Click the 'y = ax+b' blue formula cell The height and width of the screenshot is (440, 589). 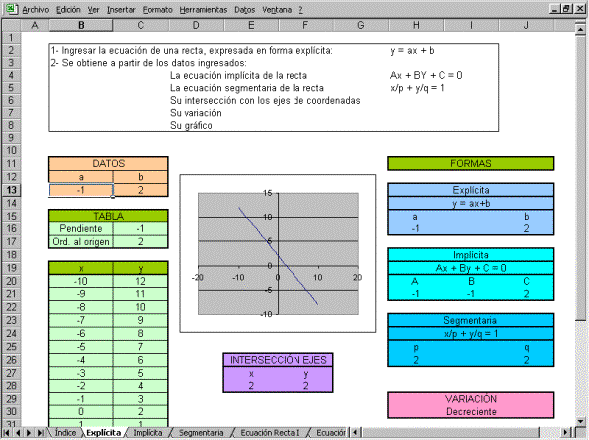(x=471, y=203)
